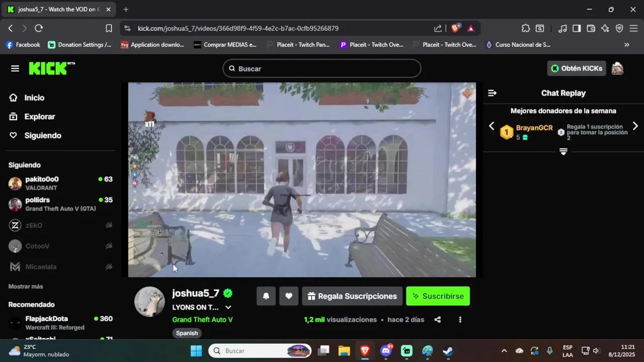The height and width of the screenshot is (362, 644).
Task: Focus the Kick Buscar search field
Action: pos(322,68)
